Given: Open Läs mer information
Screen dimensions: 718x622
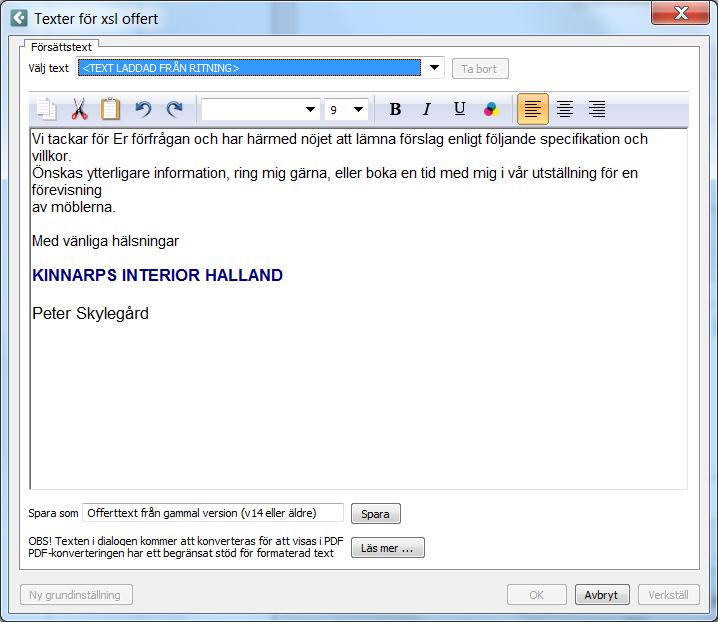Looking at the screenshot, I should coord(387,548).
